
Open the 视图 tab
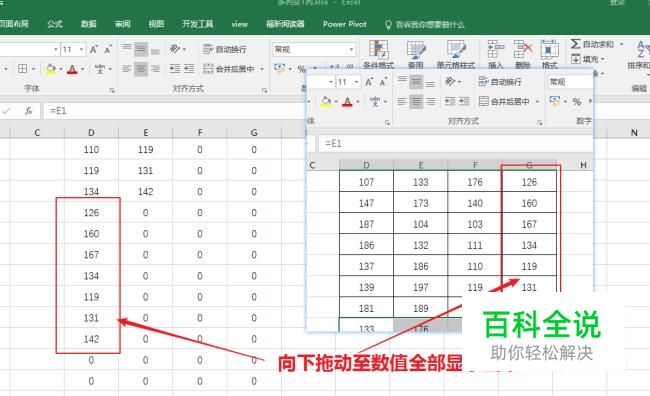156,24
